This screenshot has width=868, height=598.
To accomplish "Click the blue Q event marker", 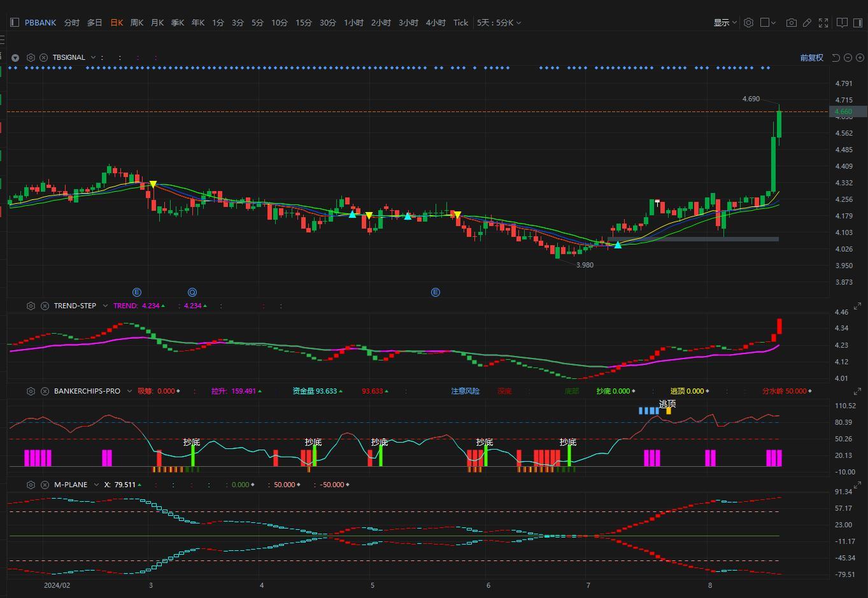I will 192,292.
